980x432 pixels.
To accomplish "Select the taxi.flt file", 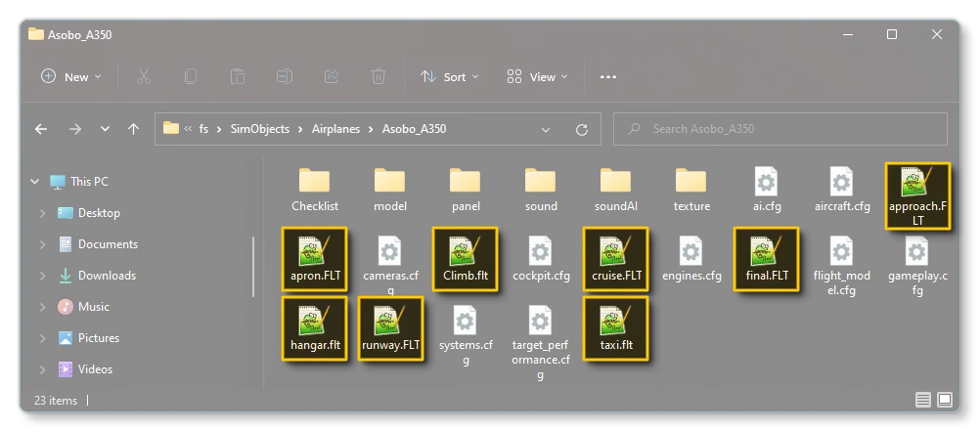I will [615, 328].
